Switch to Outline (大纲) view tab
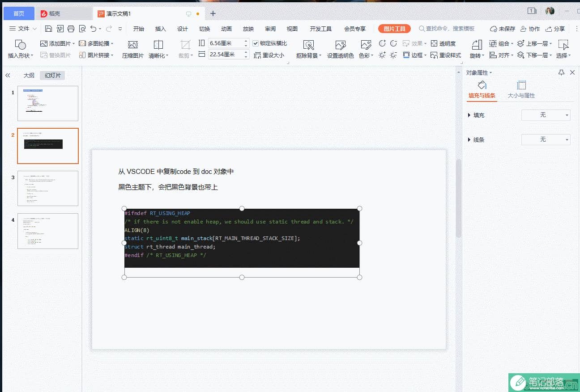Viewport: 580px width, 392px height. (29, 76)
